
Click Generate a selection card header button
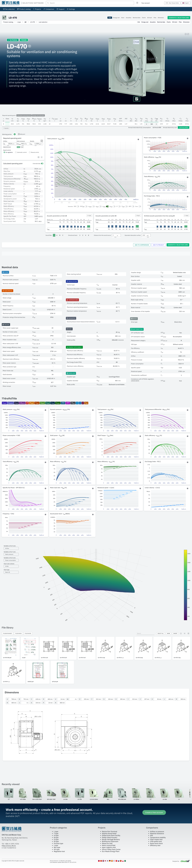179,18
